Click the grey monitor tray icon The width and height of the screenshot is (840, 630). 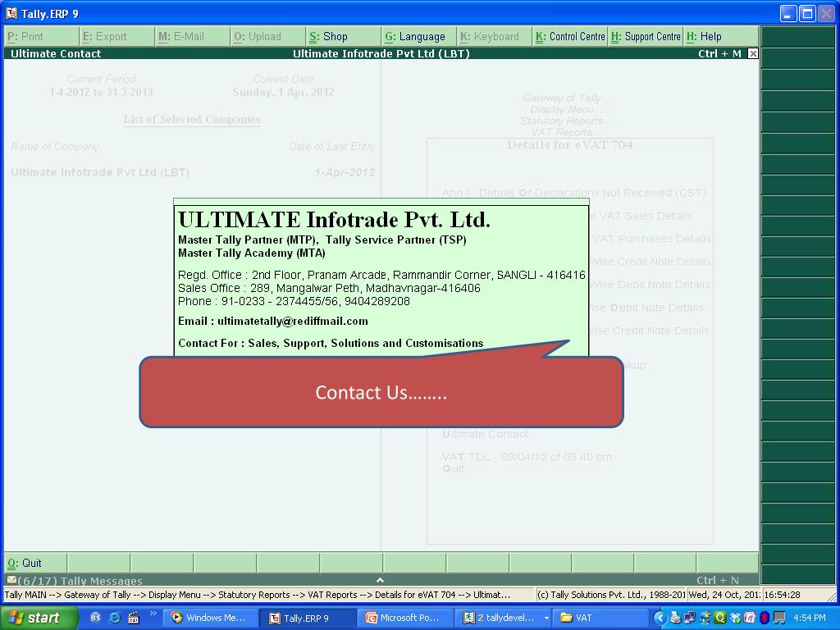[x=779, y=618]
